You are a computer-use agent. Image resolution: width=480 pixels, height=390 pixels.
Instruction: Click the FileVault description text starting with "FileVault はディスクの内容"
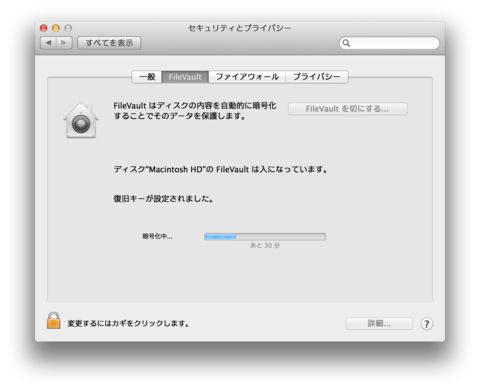point(195,111)
